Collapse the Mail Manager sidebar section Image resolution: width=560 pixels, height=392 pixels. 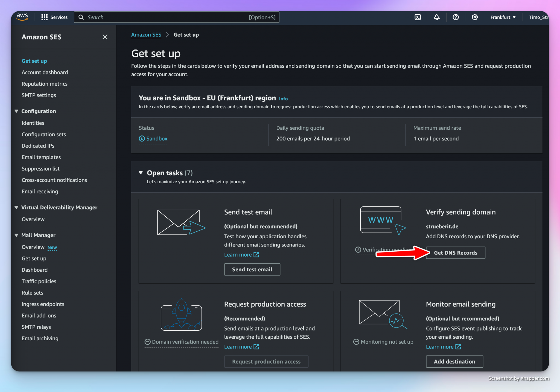[x=16, y=235]
